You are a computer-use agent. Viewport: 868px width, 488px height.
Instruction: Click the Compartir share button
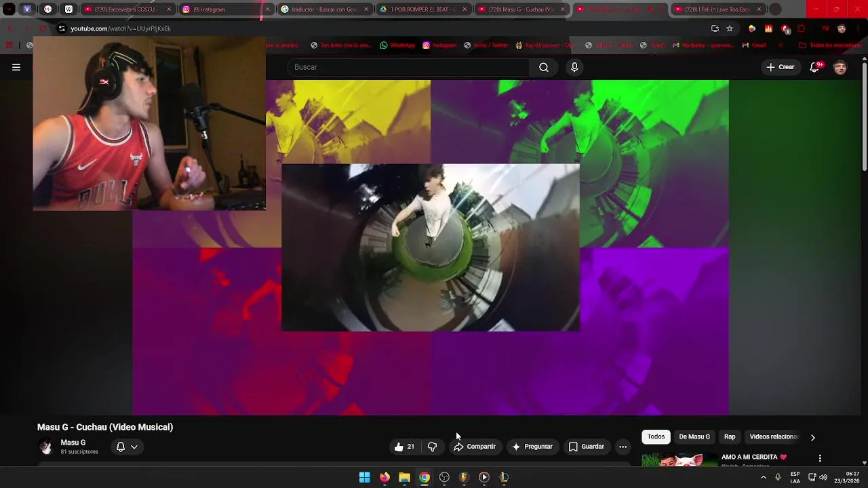[x=475, y=447]
